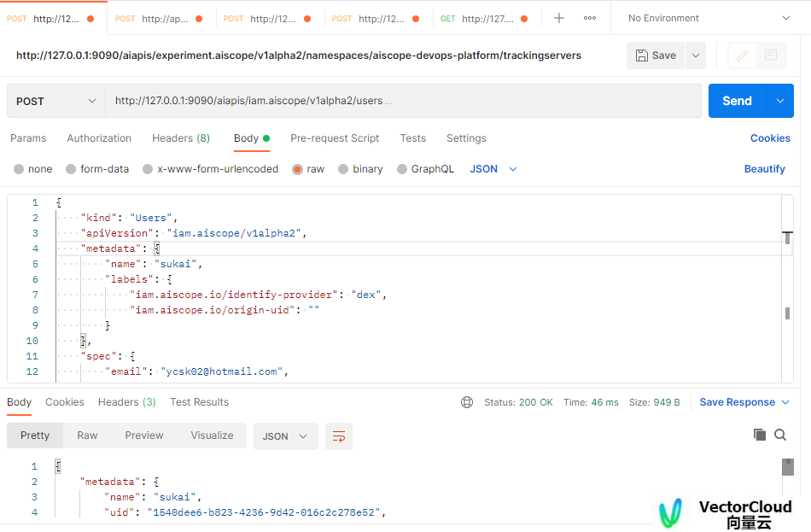The image size is (811, 532).
Task: Click the Size: 949 B text
Action: [x=654, y=402]
